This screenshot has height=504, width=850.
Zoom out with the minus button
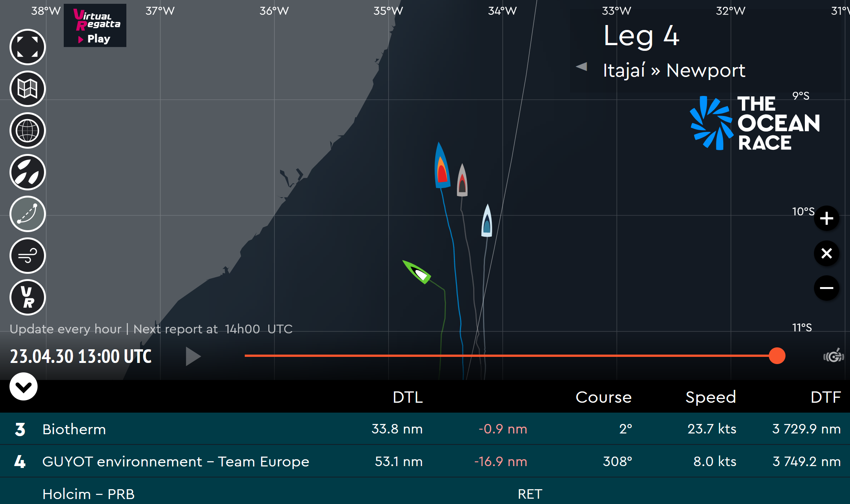click(x=826, y=288)
